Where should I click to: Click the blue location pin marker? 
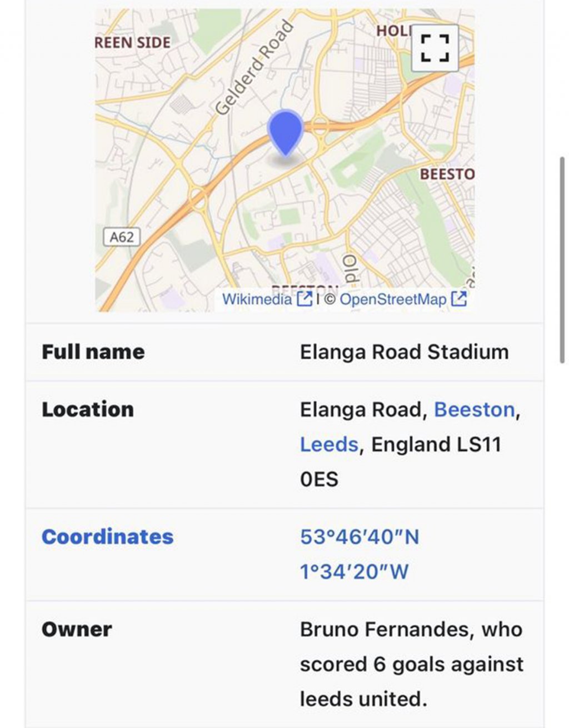click(285, 132)
